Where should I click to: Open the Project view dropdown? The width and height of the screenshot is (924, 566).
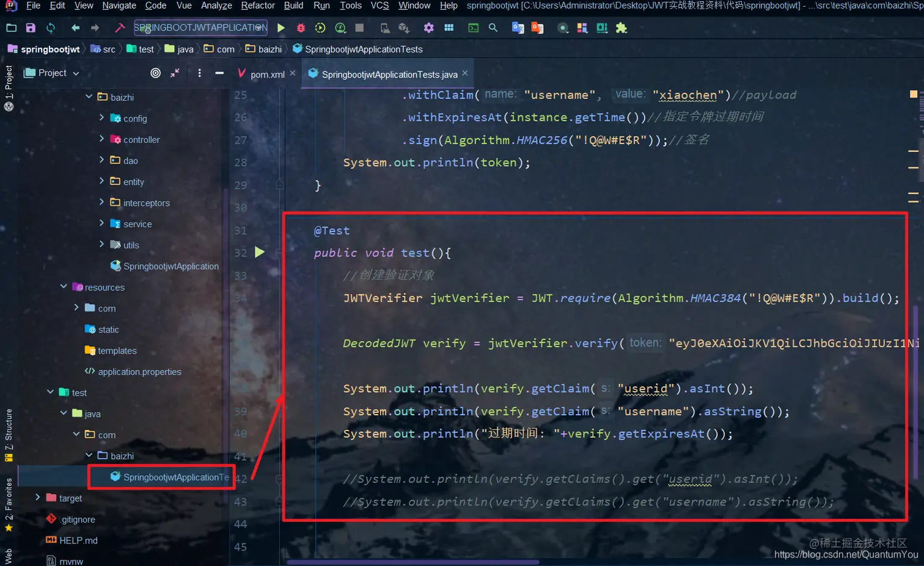coord(52,73)
